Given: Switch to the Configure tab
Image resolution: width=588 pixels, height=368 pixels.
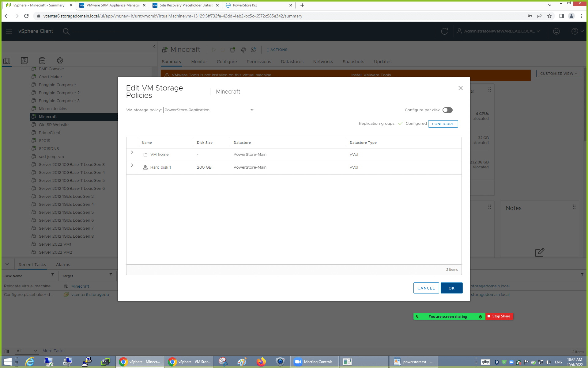Looking at the screenshot, I should click(227, 62).
